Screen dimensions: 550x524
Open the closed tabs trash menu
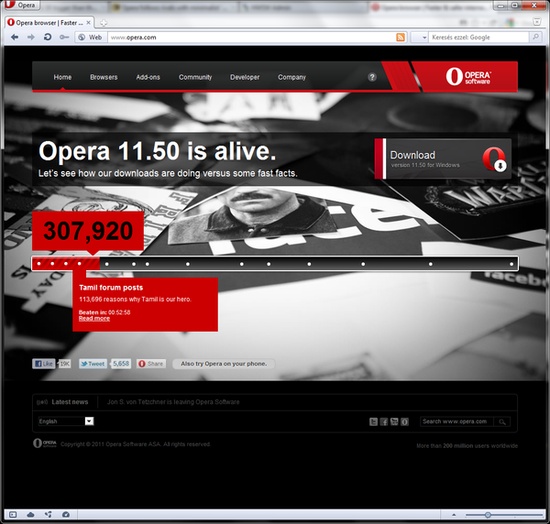pos(537,22)
